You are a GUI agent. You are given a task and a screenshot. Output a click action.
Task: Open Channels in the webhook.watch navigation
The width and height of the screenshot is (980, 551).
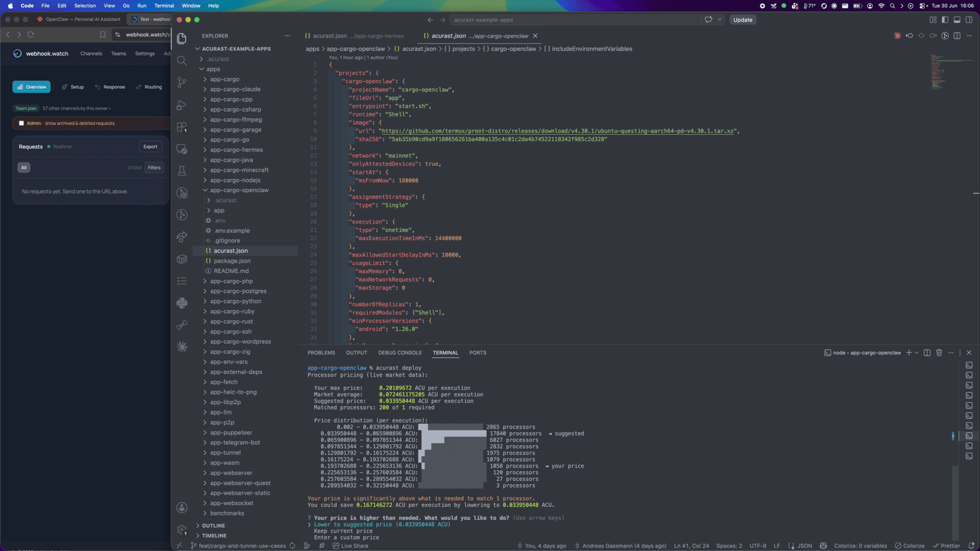[x=91, y=53]
